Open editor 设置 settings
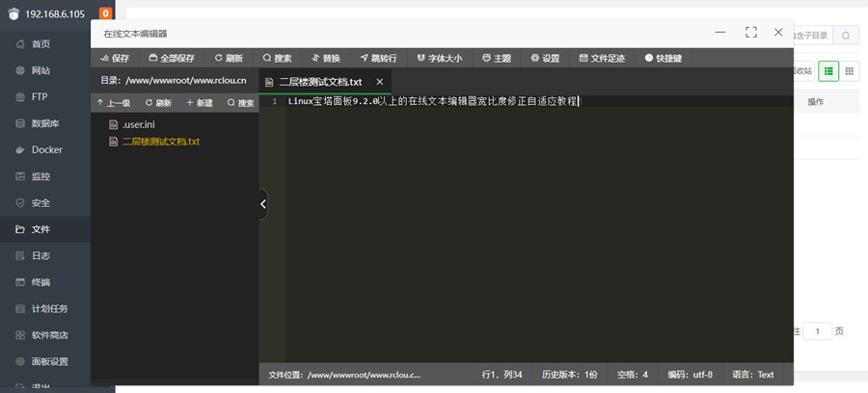Viewport: 868px width, 393px height. [x=545, y=58]
